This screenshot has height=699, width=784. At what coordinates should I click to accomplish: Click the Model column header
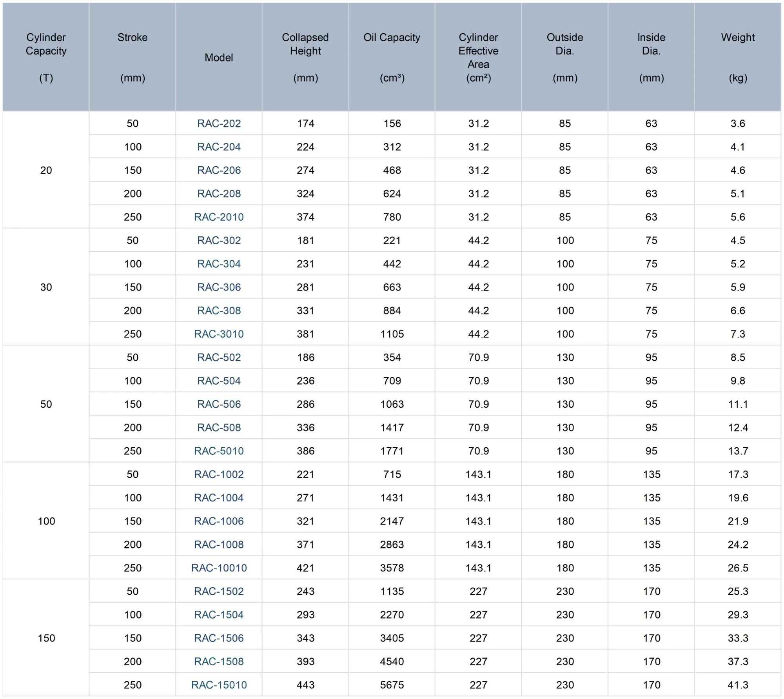coord(219,58)
